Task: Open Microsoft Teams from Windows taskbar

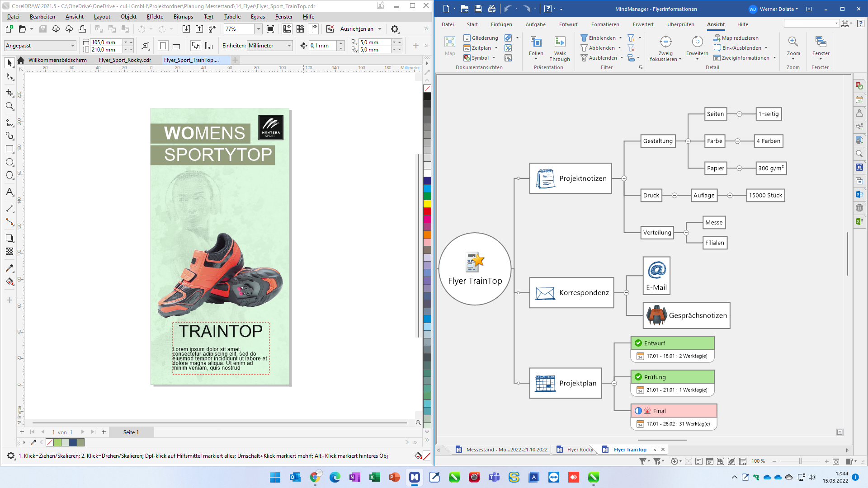Action: pos(494,477)
